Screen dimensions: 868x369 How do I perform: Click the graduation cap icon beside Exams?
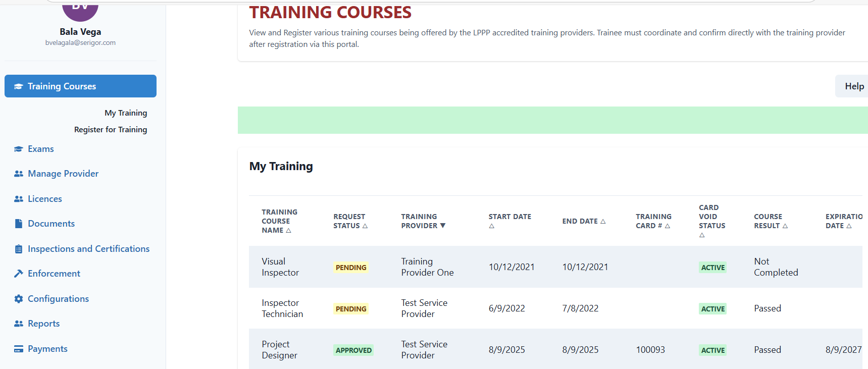tap(19, 149)
